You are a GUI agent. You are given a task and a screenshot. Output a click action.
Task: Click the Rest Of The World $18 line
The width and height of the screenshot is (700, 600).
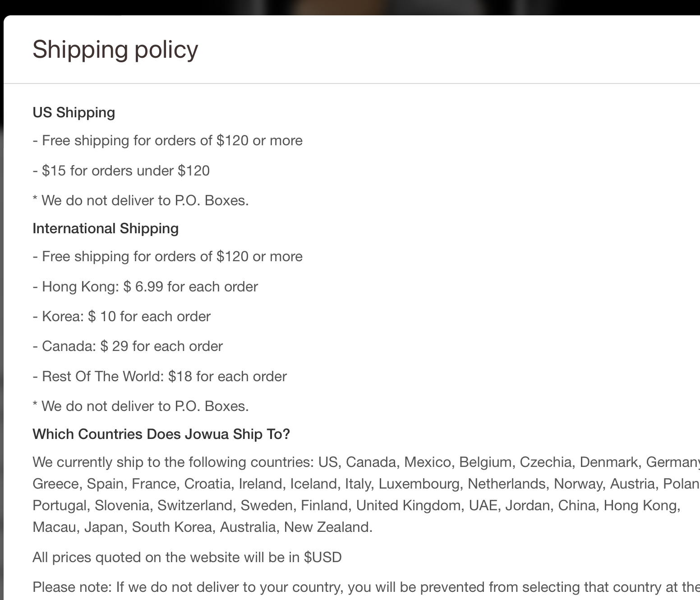pos(160,376)
